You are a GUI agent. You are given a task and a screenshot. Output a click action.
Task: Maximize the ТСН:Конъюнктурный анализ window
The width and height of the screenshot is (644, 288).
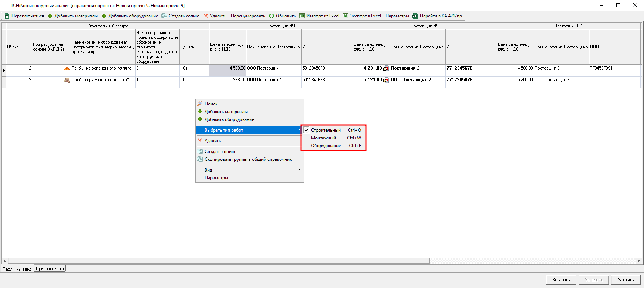click(x=618, y=5)
